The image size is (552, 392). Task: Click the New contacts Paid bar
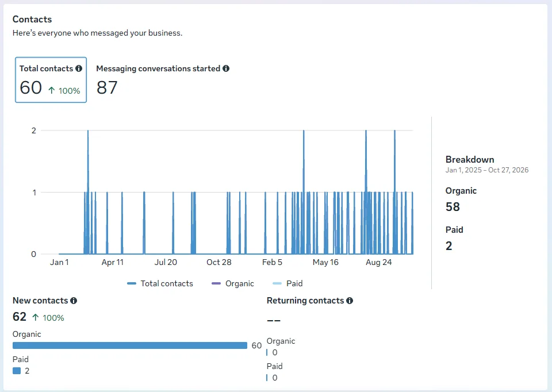(x=17, y=371)
